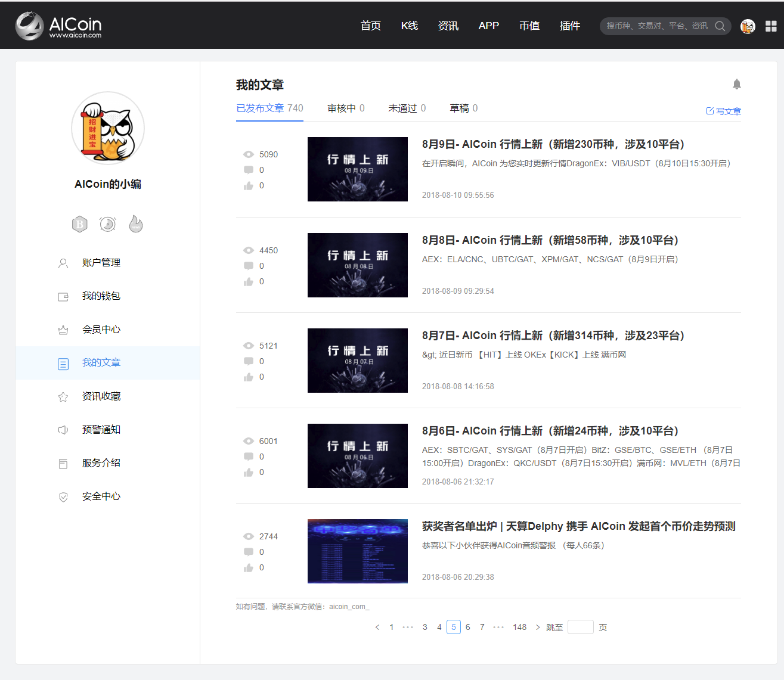The width and height of the screenshot is (784, 680).
Task: Open 会员中心 member center in sidebar
Action: point(101,328)
